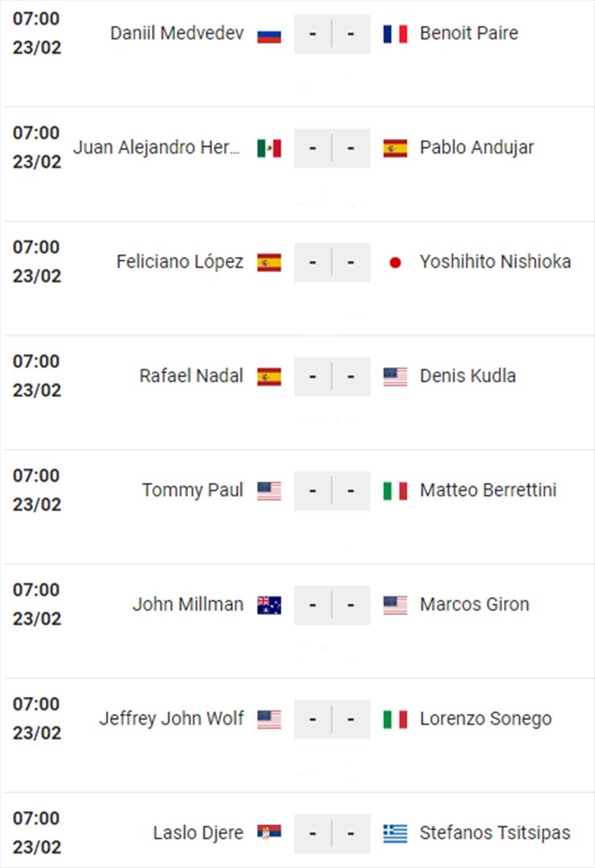The width and height of the screenshot is (595, 868).
Task: Click the Russian flag beside Daniil Medvedev
Action: pyautogui.click(x=269, y=35)
